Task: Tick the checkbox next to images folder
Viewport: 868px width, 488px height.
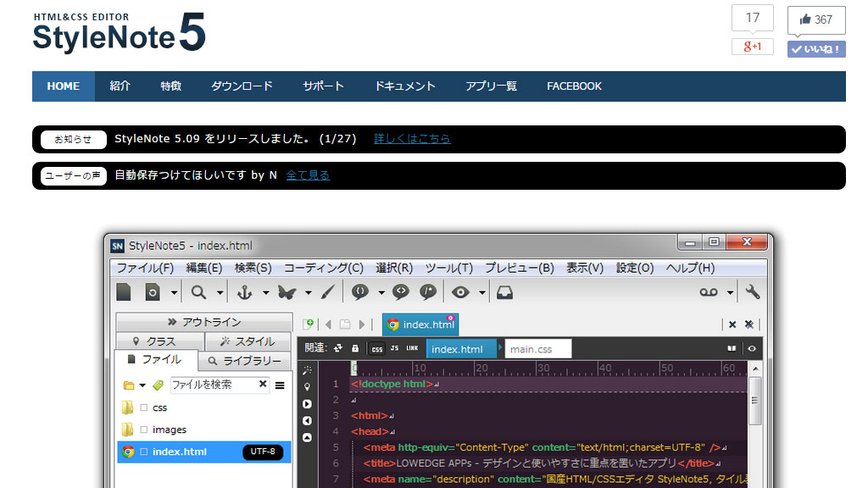Action: [144, 430]
